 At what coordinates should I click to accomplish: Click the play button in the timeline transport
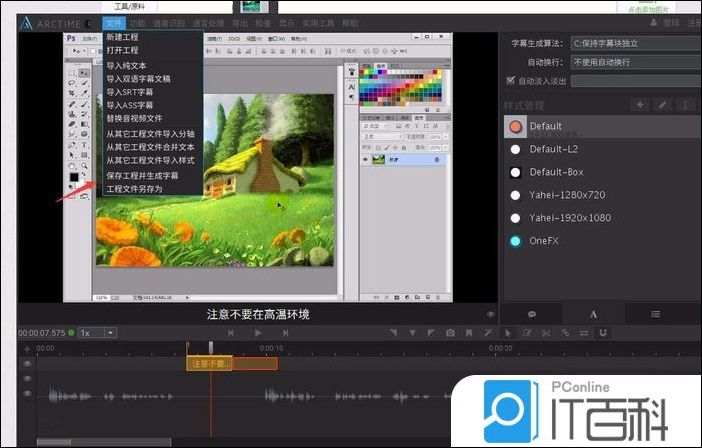point(258,332)
